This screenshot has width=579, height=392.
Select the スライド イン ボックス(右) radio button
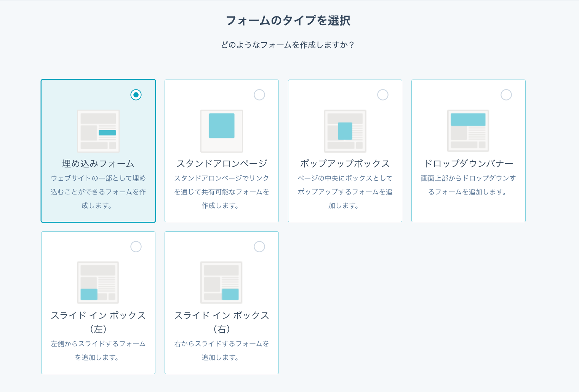click(x=259, y=247)
